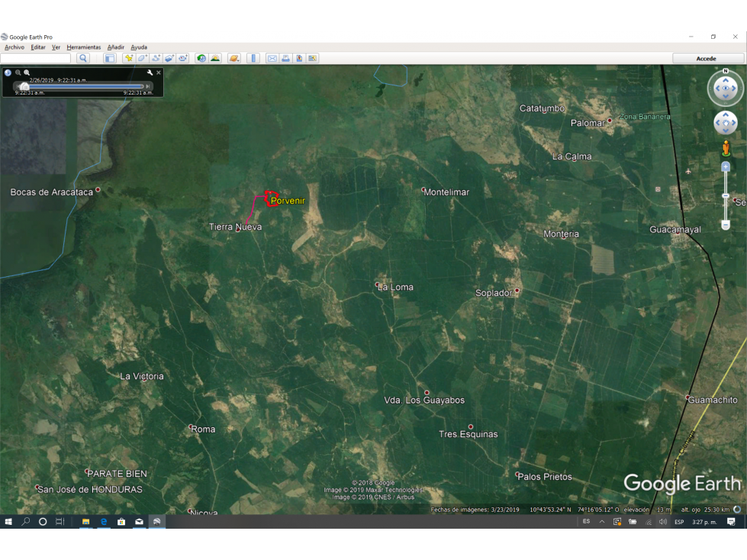Click move-left arrow on hand joystick
The width and height of the screenshot is (747, 560).
click(x=718, y=123)
